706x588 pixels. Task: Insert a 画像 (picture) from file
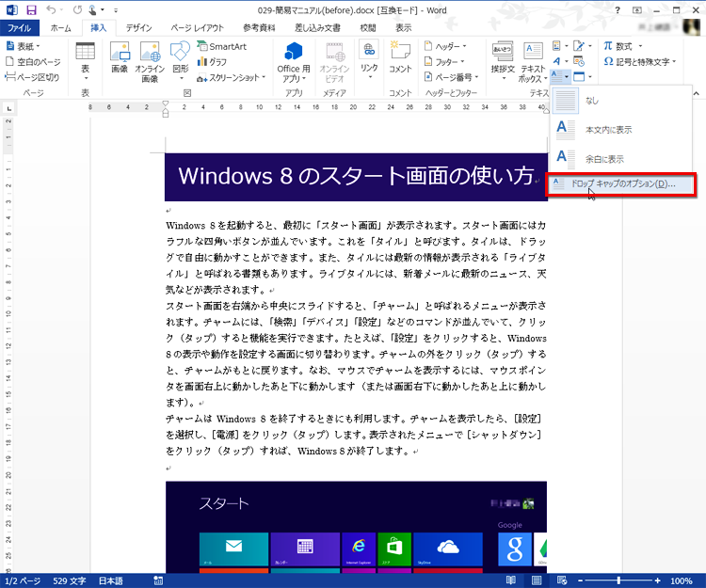[120, 57]
